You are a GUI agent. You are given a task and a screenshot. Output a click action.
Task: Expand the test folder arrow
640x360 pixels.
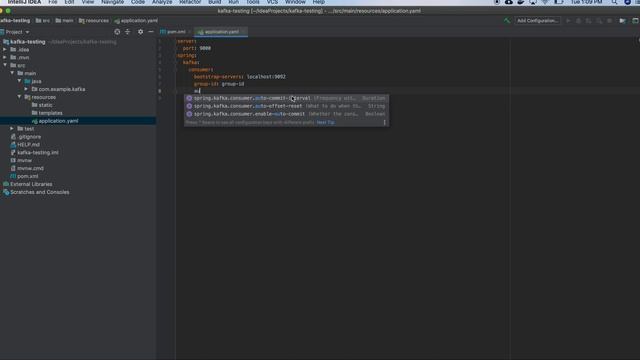12,129
